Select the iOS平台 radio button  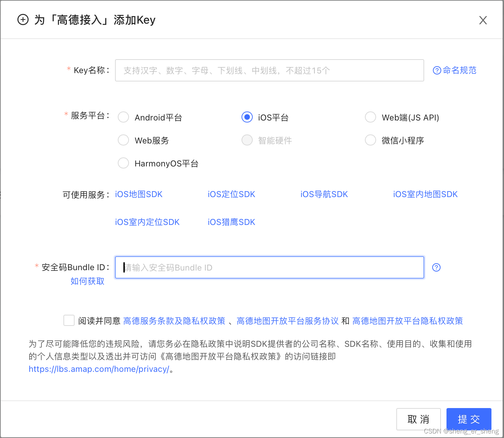point(247,117)
